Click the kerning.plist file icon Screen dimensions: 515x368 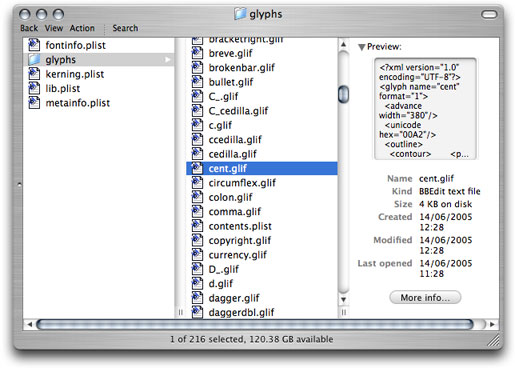click(34, 74)
